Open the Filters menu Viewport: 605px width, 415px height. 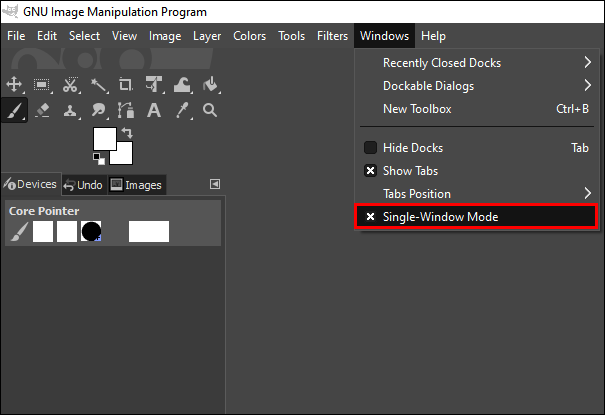[333, 36]
